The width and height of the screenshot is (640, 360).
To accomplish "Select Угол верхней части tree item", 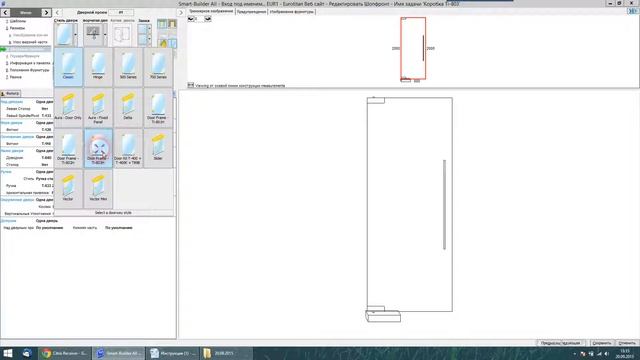I will coord(30,42).
